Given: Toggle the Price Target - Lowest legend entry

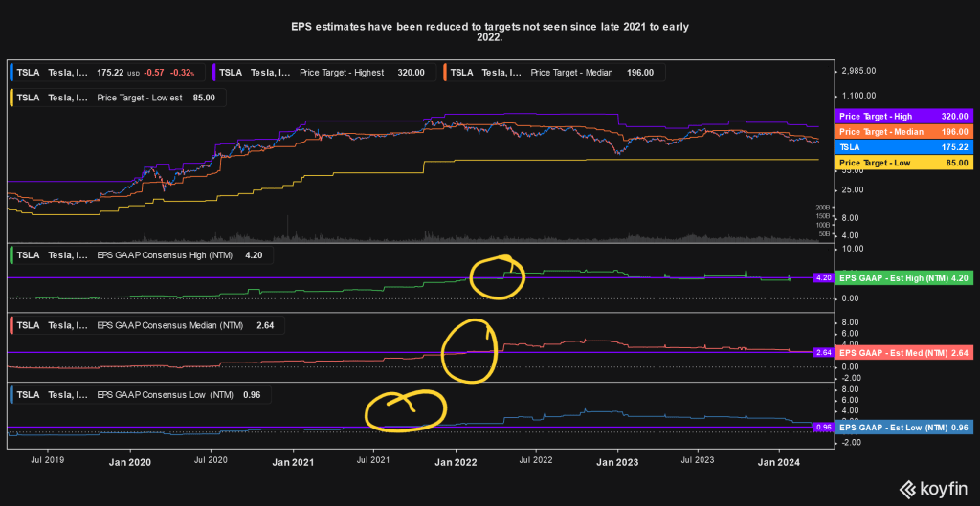Looking at the screenshot, I should [x=115, y=97].
